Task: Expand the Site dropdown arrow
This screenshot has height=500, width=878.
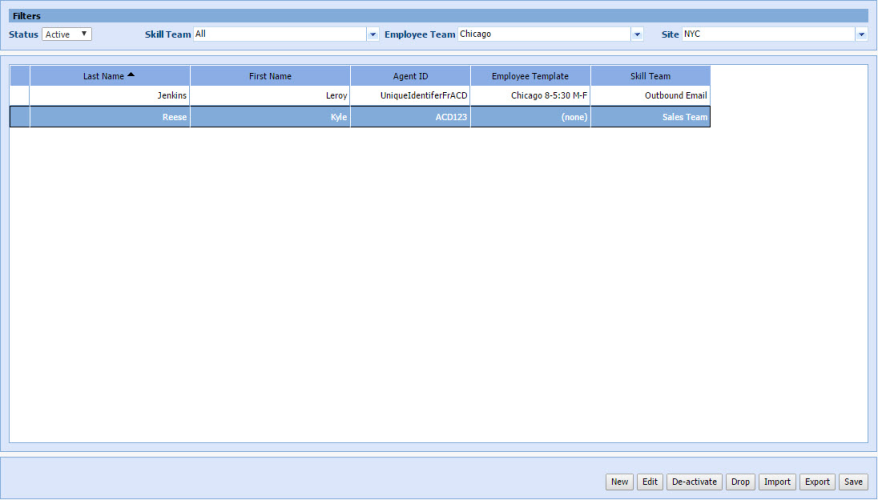Action: coord(860,34)
